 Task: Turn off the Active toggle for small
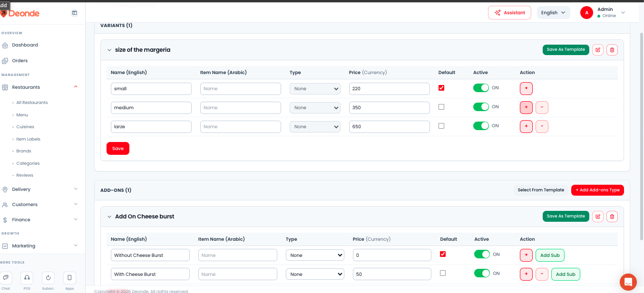tap(481, 88)
